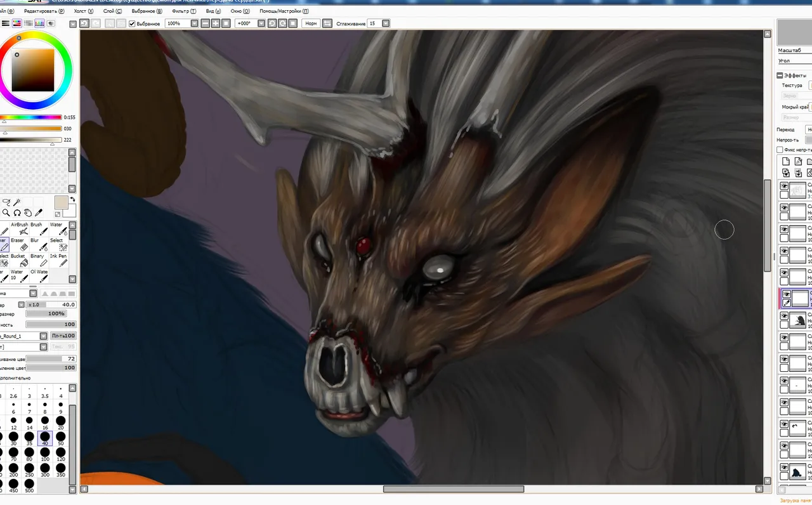The image size is (812, 505).
Task: Pick the zoom magnifier tool
Action: (x=6, y=213)
